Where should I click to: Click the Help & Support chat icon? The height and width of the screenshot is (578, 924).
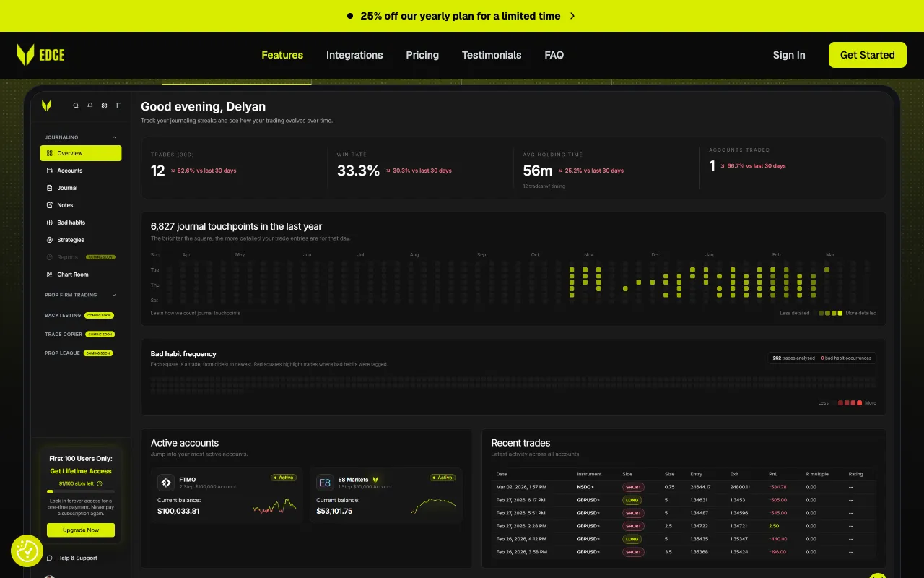[x=50, y=558]
